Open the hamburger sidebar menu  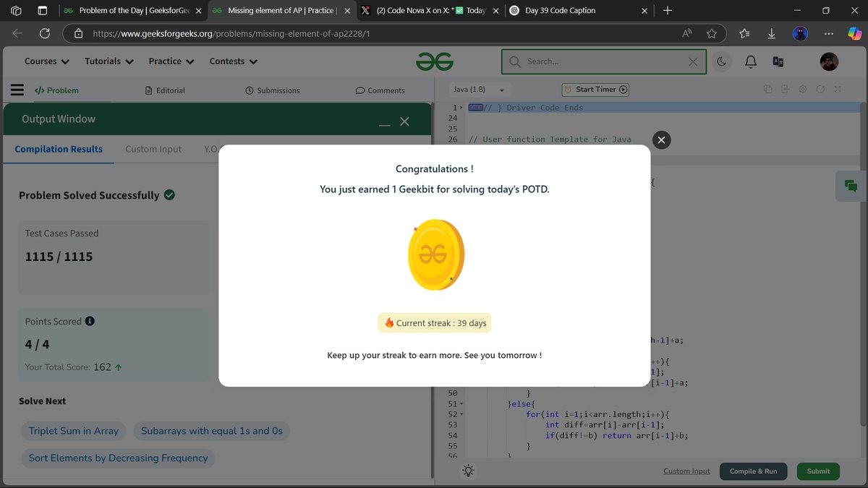(x=17, y=90)
